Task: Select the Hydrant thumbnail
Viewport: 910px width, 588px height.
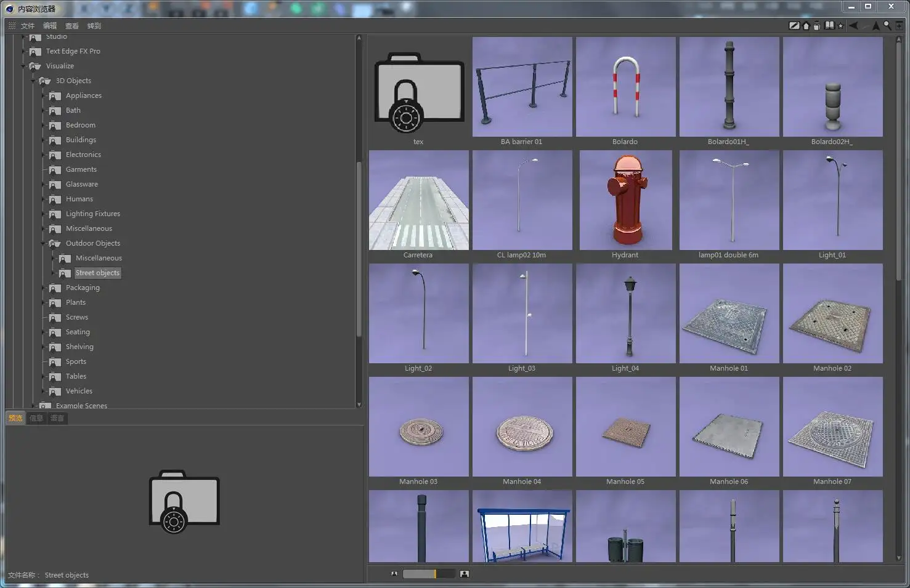Action: (x=625, y=205)
